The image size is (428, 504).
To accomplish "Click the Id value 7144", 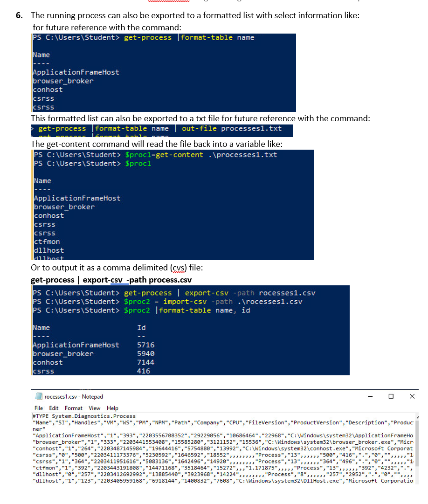I will [x=145, y=362].
